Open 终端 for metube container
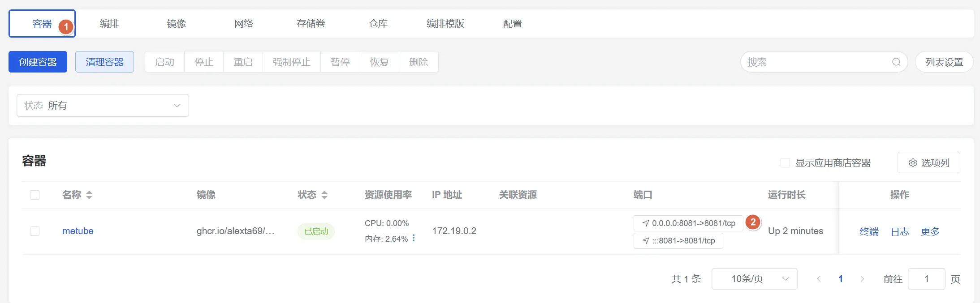This screenshot has width=980, height=303. coord(869,231)
